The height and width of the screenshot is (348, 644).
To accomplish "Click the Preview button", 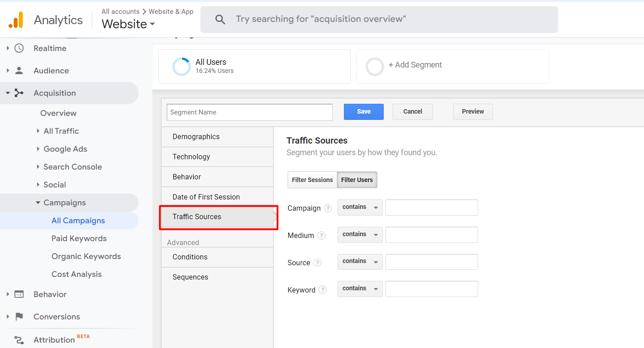I will pos(473,112).
